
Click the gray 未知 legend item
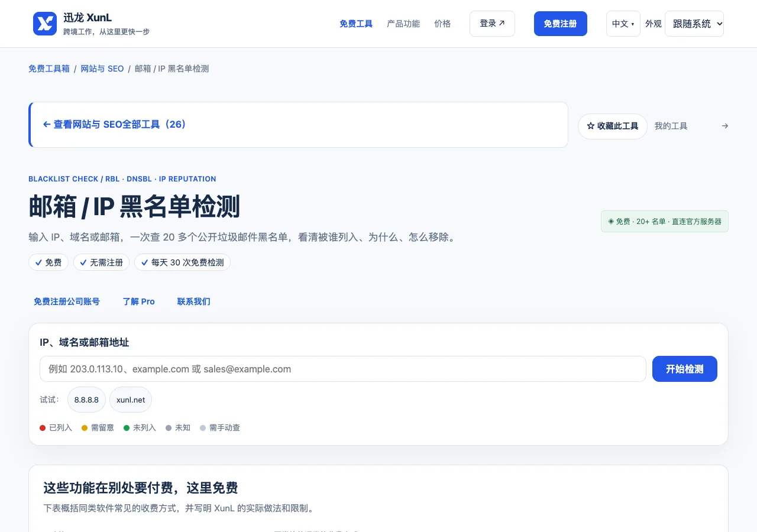(178, 427)
